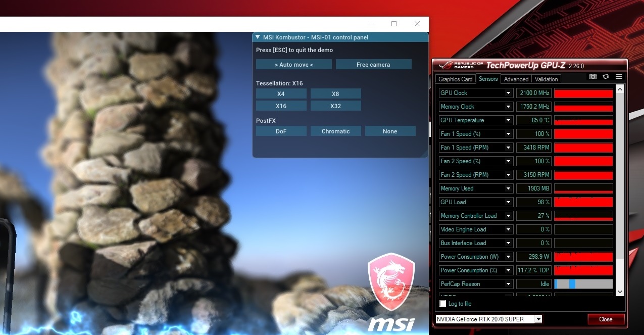Screen dimensions: 644x335
Task: Open the Memory Clock sensor dropdown
Action: point(509,107)
